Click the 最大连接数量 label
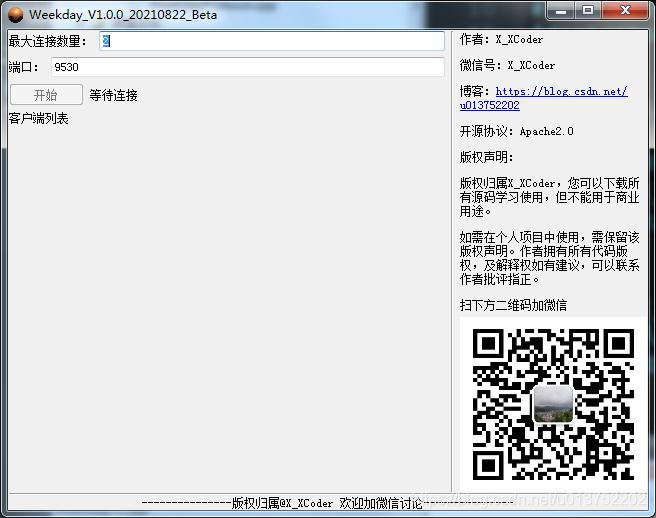Viewport: 656px width, 518px height. pos(48,41)
